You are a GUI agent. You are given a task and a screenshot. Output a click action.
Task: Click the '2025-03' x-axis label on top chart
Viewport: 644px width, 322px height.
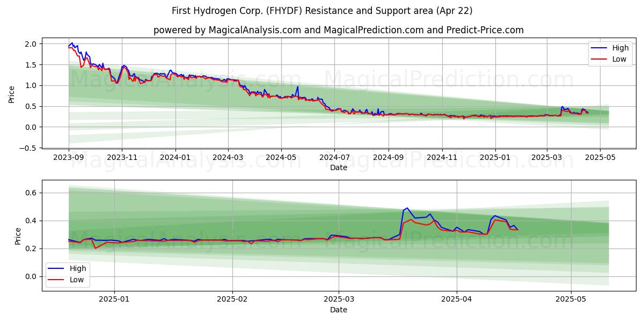point(546,157)
